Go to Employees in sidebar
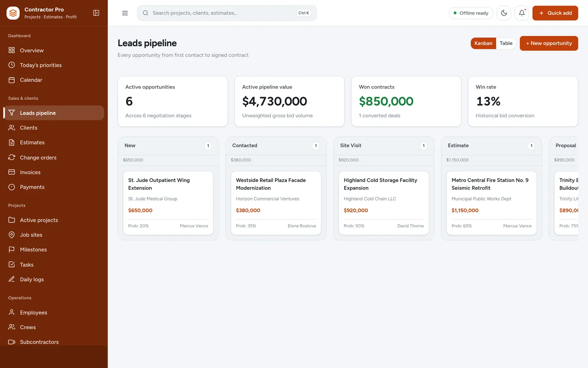This screenshot has height=368, width=588. [54, 312]
